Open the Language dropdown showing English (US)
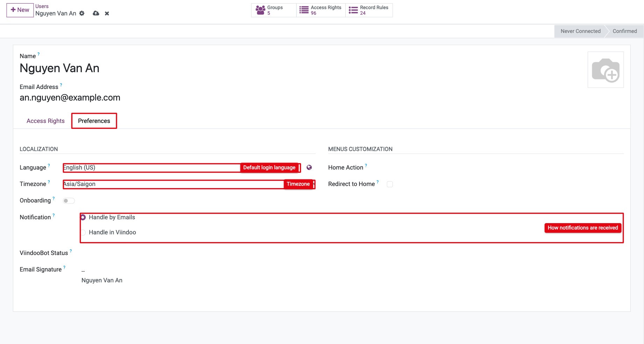This screenshot has height=344, width=644. pos(182,167)
